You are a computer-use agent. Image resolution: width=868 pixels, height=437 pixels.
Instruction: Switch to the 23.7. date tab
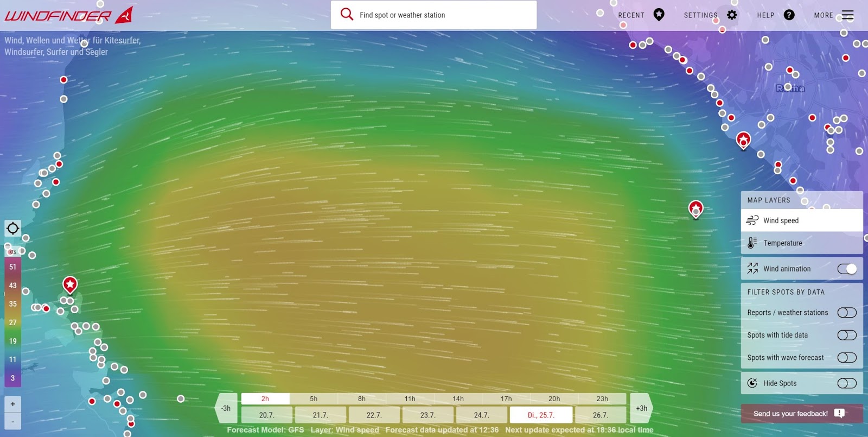pyautogui.click(x=428, y=415)
